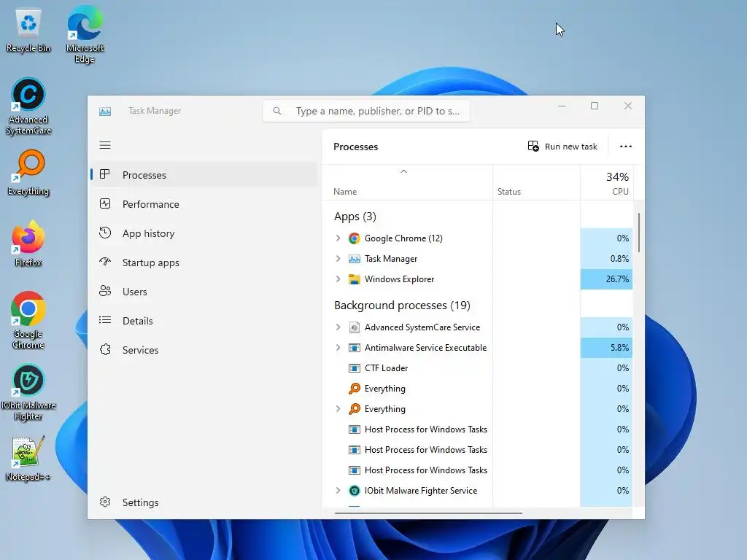Select the Advanced SystemCare desktop icon

[x=28, y=106]
